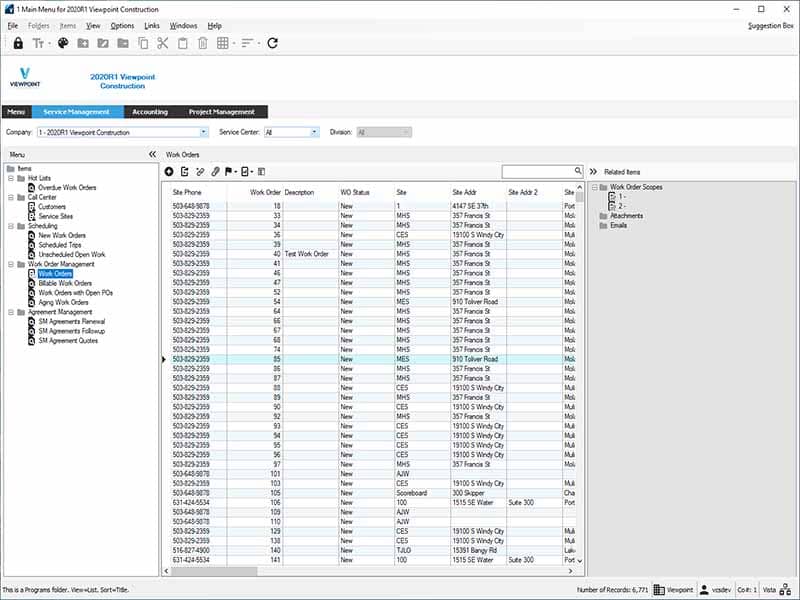The height and width of the screenshot is (600, 800).
Task: Click the Suggestion Box link
Action: click(x=770, y=25)
